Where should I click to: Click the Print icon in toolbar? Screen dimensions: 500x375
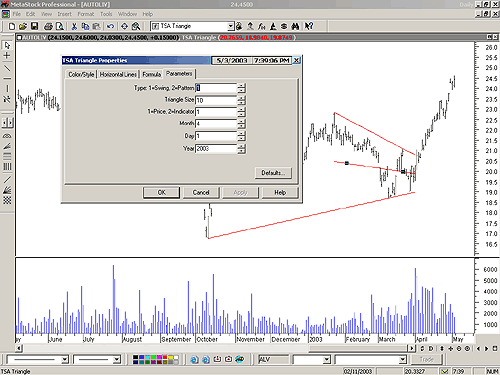49,26
